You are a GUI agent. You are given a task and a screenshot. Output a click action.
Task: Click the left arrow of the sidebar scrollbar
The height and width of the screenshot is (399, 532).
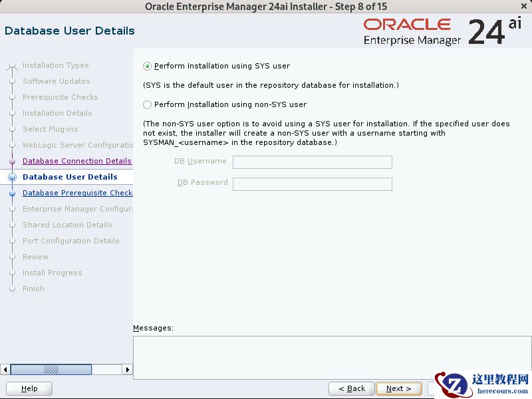pyautogui.click(x=5, y=370)
